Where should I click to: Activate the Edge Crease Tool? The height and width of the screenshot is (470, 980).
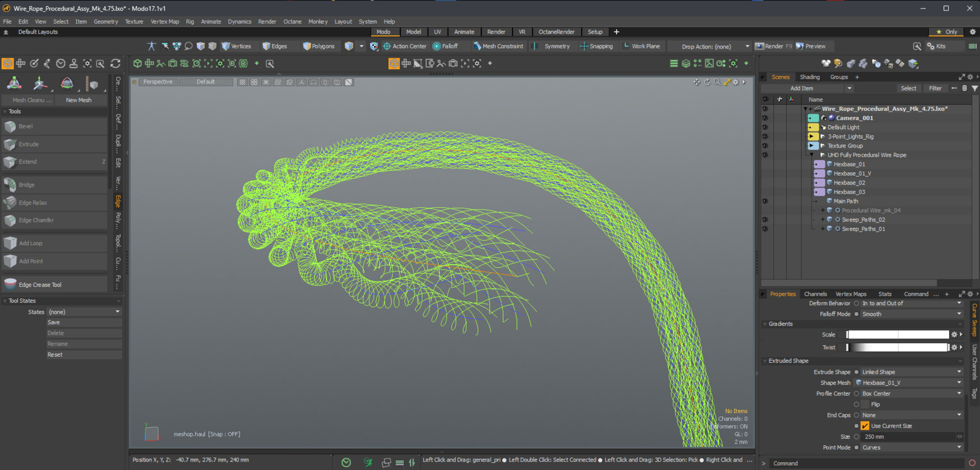tap(55, 284)
